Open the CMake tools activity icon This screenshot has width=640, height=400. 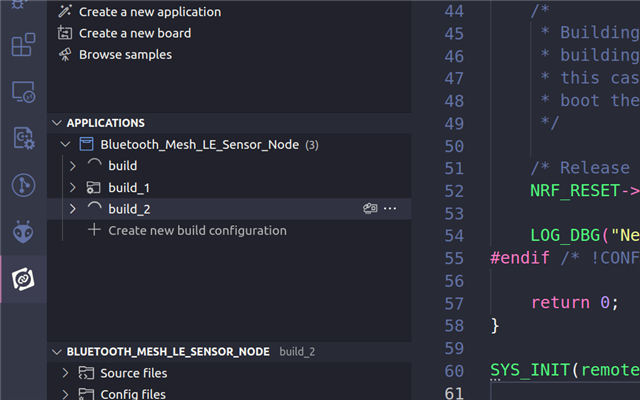(x=24, y=138)
